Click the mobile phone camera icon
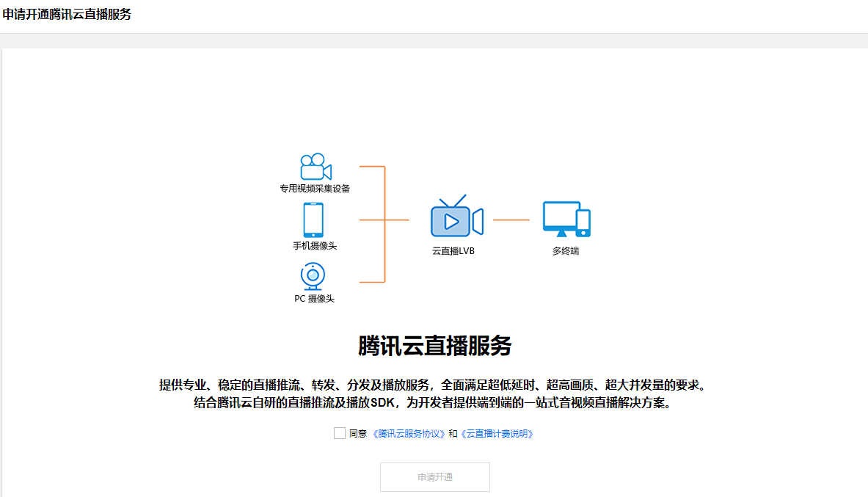 [313, 220]
